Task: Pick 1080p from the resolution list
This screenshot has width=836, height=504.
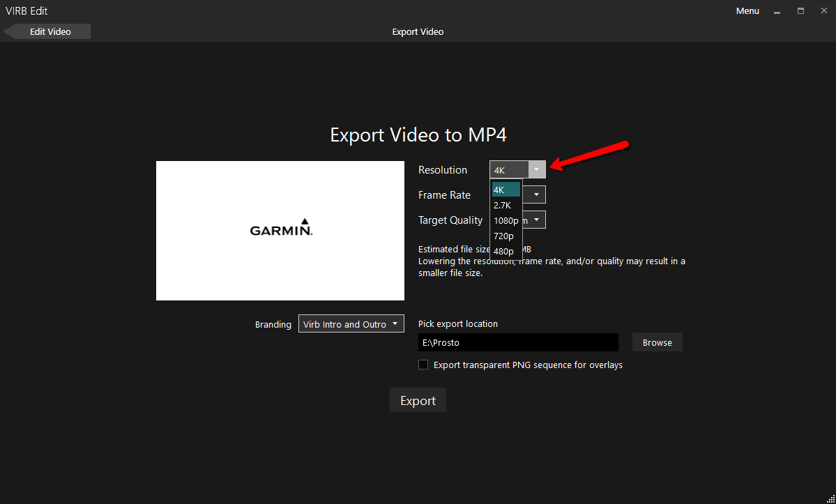Action: pyautogui.click(x=506, y=220)
